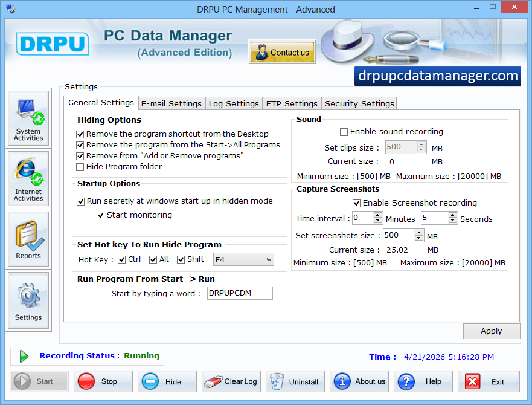The width and height of the screenshot is (532, 405).
Task: Click the 25.02 current size value
Action: pos(397,250)
